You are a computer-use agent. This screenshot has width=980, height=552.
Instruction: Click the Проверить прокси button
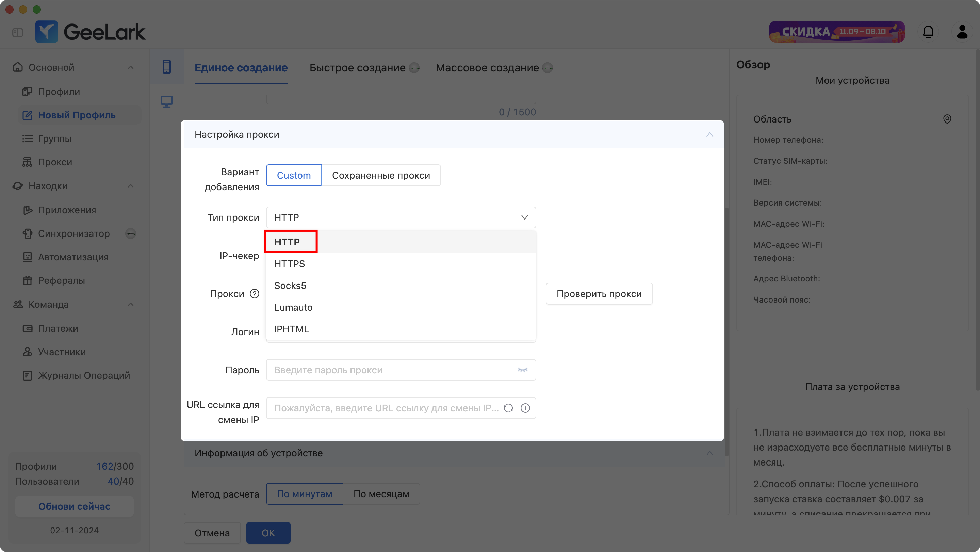point(599,294)
